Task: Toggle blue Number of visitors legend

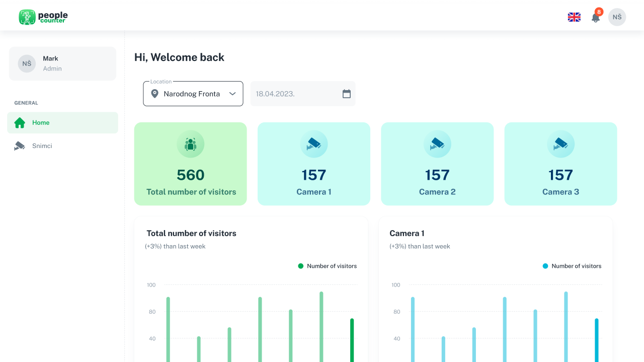Action: pyautogui.click(x=572, y=266)
